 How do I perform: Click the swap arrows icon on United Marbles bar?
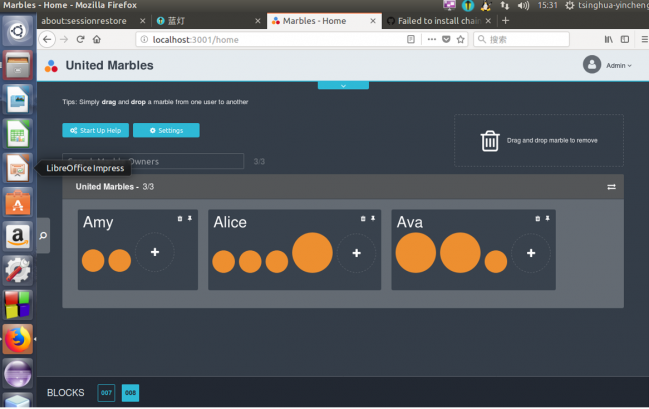click(611, 187)
